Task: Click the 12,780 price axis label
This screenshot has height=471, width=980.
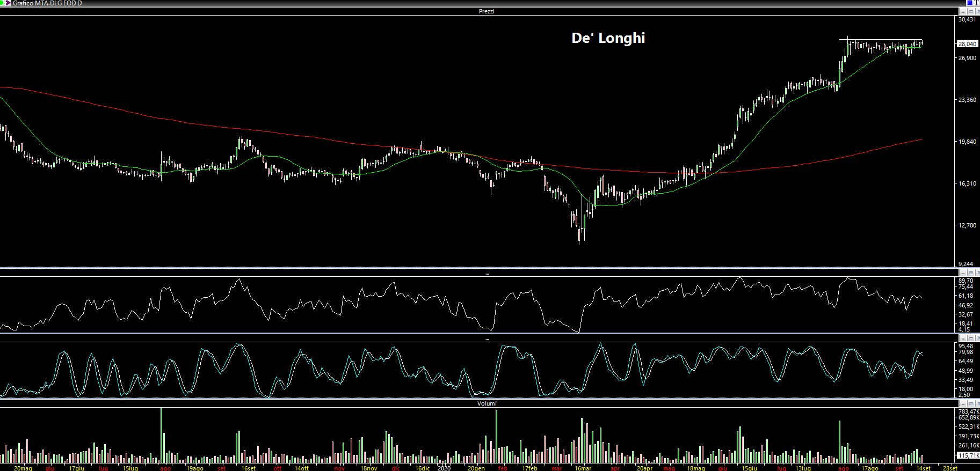Action: (x=967, y=225)
